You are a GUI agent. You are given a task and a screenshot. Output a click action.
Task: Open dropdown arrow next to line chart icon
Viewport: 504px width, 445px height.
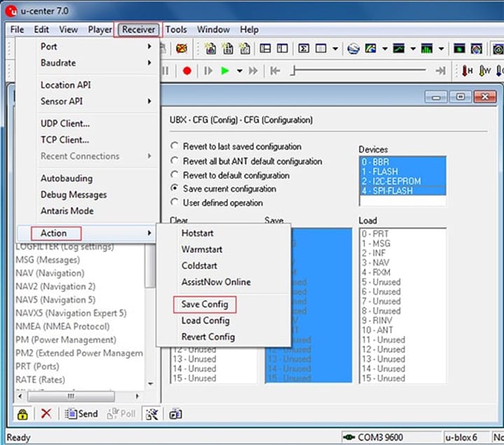tap(413, 49)
